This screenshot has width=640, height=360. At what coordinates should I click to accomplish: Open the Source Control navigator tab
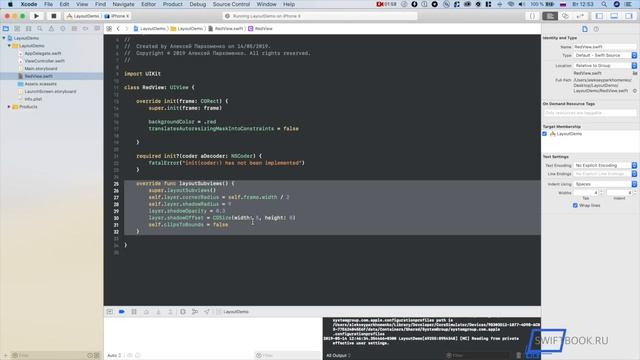point(17,29)
